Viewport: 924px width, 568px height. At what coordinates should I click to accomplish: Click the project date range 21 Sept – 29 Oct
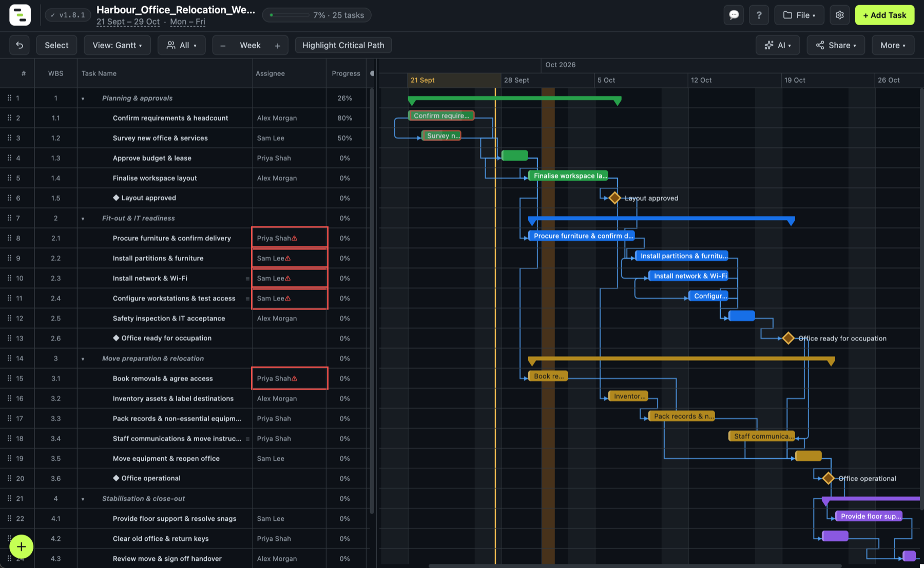[128, 22]
